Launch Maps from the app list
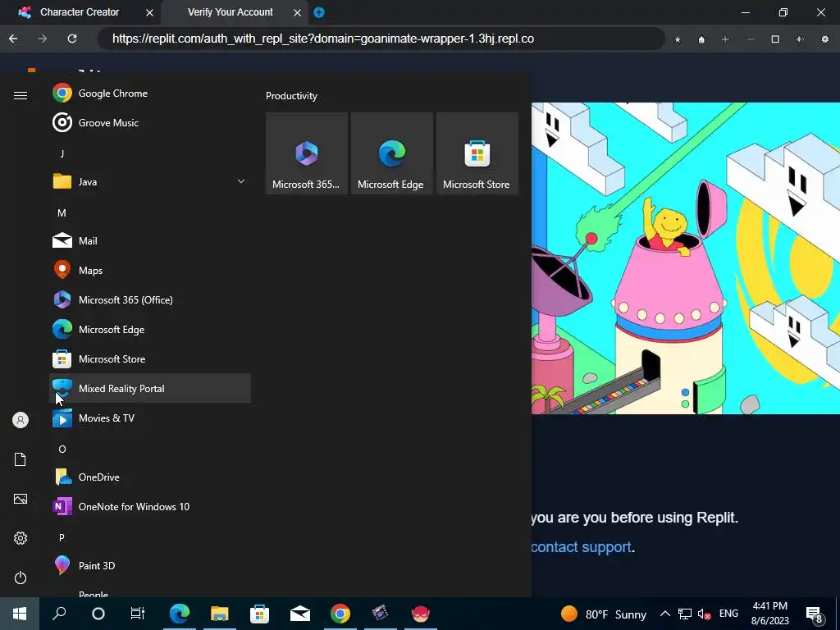Viewport: 840px width, 630px height. tap(150, 271)
